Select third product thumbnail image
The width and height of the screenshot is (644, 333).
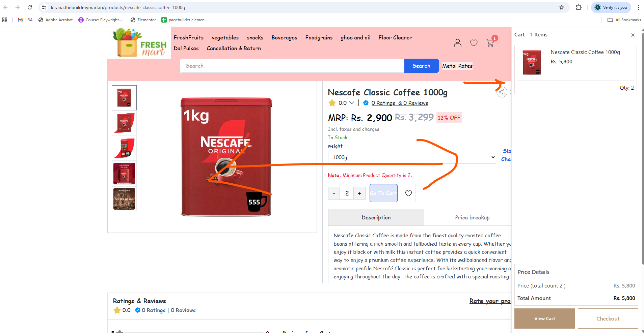(x=124, y=148)
